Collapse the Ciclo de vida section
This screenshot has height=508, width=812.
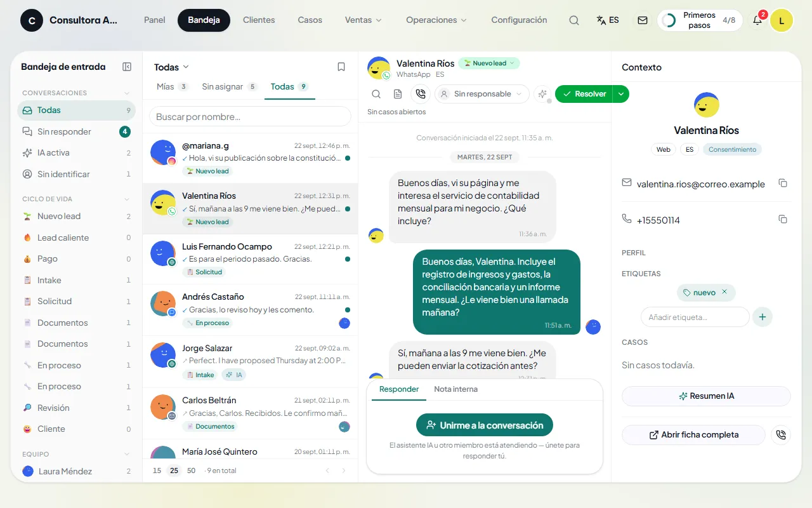click(127, 199)
